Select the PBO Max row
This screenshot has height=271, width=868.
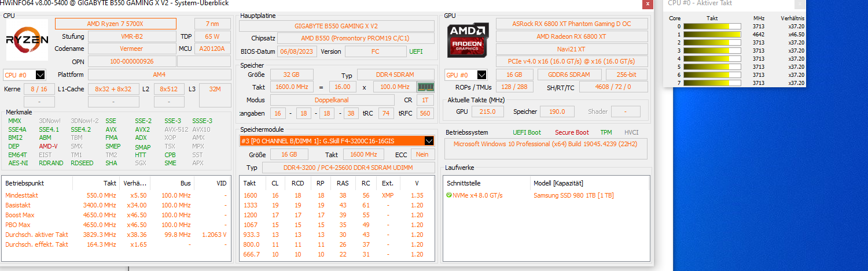pos(116,225)
